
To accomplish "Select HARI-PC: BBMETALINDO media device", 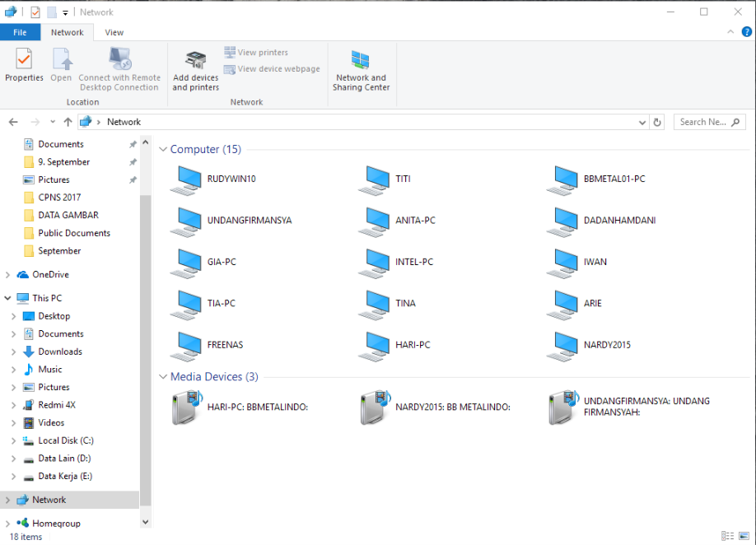I will (239, 408).
